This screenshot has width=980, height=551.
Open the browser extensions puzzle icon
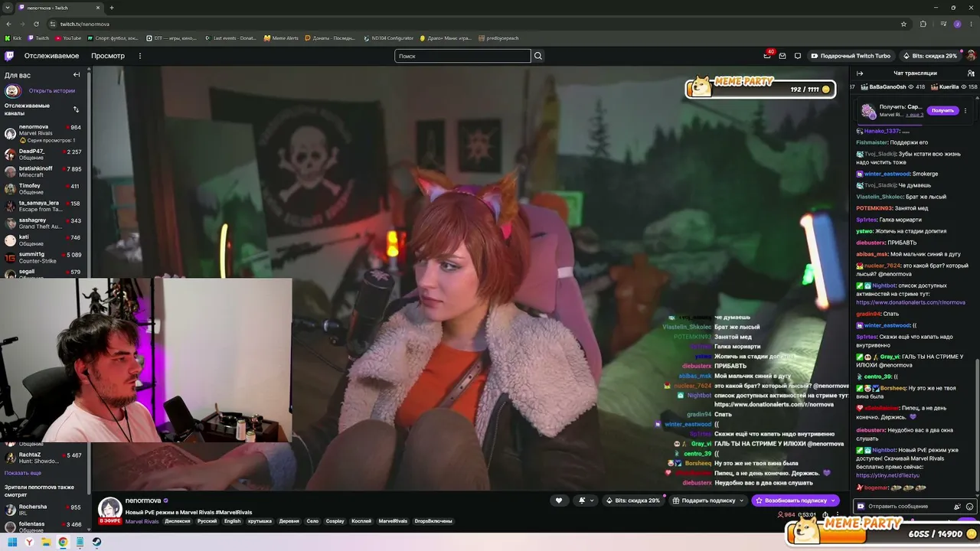[x=923, y=24]
